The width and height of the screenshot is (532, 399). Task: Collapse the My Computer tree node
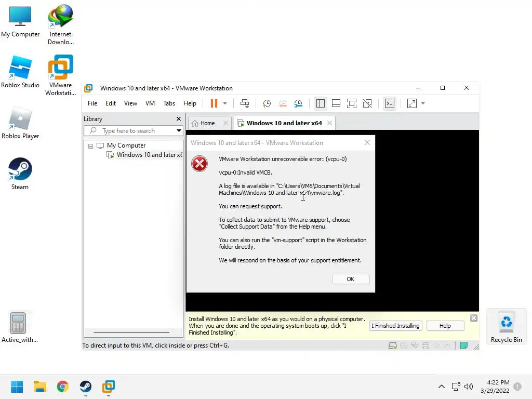90,146
